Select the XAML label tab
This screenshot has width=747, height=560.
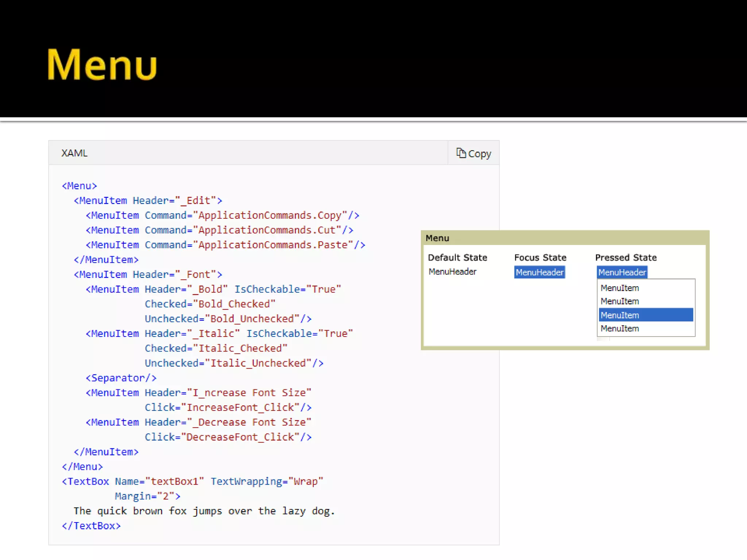point(74,153)
